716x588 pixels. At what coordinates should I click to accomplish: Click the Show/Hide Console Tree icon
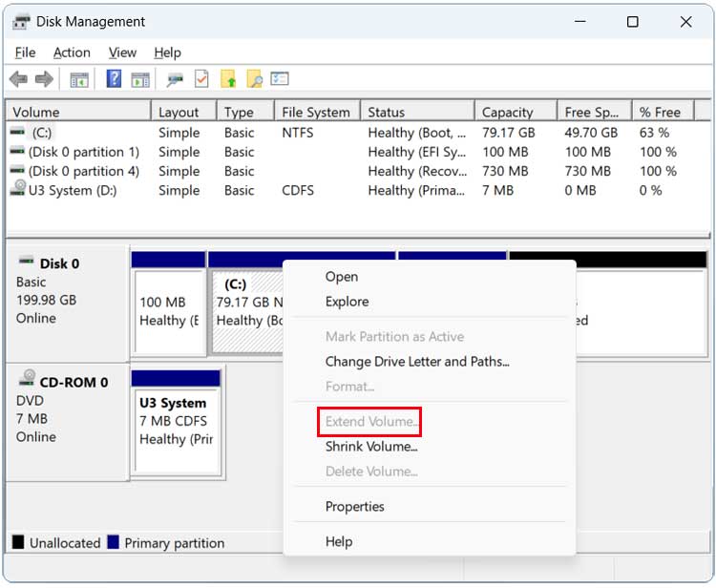point(79,79)
